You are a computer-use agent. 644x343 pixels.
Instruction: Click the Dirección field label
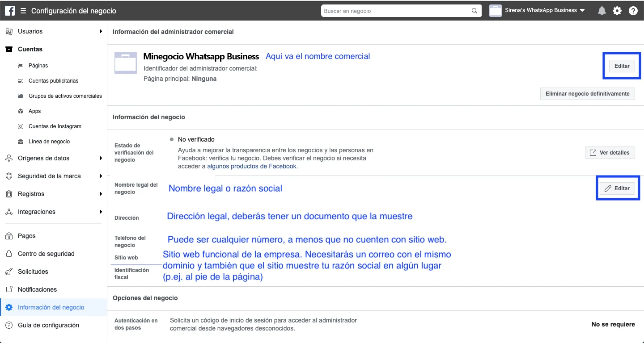point(127,218)
